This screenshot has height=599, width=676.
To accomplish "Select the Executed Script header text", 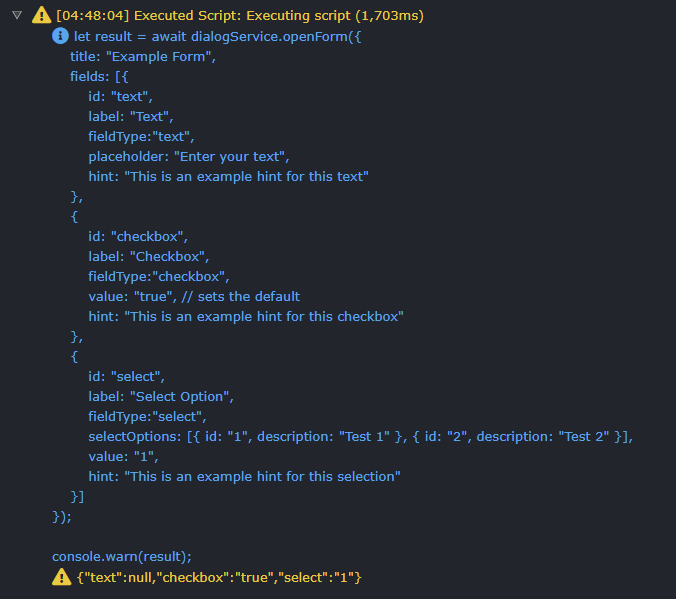I will click(240, 16).
